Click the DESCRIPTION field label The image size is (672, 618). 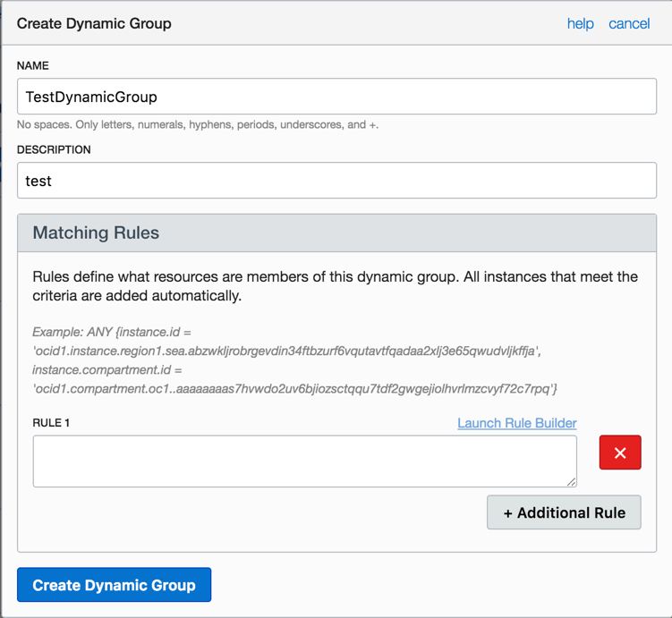pos(54,150)
